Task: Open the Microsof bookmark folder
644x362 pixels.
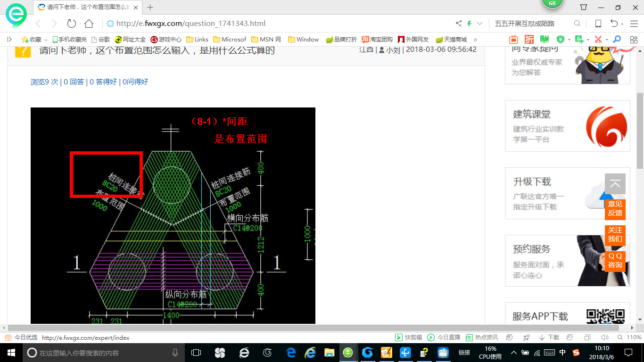Action: [230, 40]
